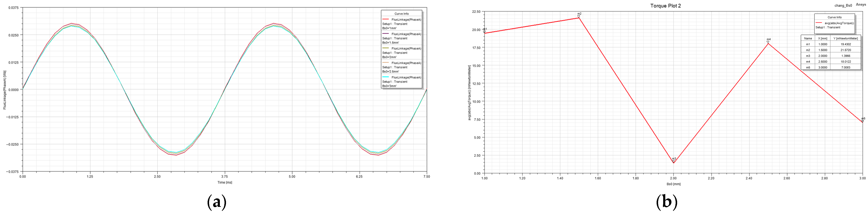The height and width of the screenshot is (213, 868).
Task: Click the torque plot's vertical axis label
Action: 469,93
